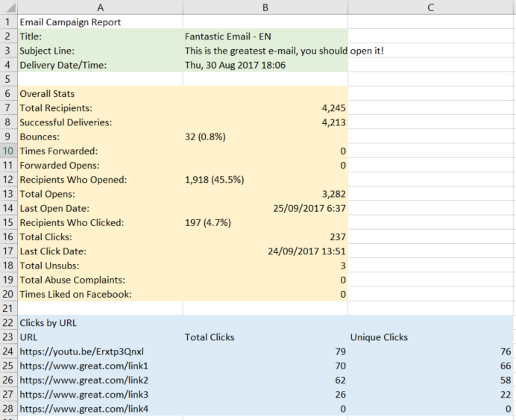
Task: Click the select-all corner triangle
Action: pos(9,7)
